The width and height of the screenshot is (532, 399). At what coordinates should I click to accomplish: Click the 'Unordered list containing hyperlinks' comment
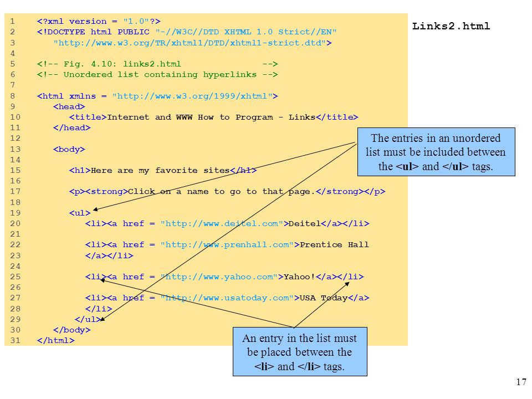pyautogui.click(x=157, y=74)
